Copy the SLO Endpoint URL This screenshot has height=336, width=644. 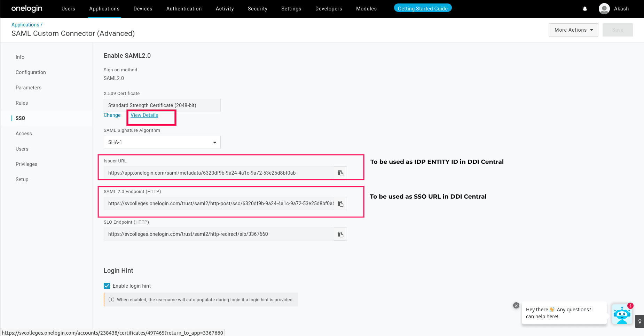click(x=340, y=234)
